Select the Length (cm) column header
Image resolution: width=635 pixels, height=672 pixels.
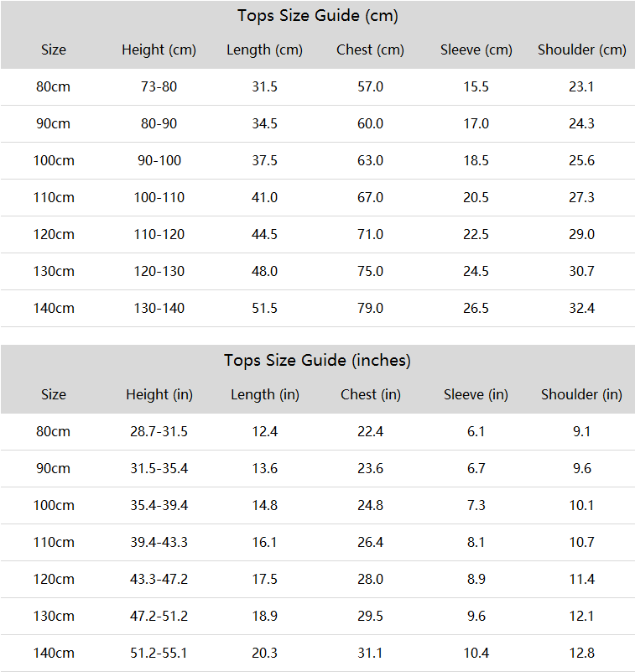pyautogui.click(x=264, y=50)
